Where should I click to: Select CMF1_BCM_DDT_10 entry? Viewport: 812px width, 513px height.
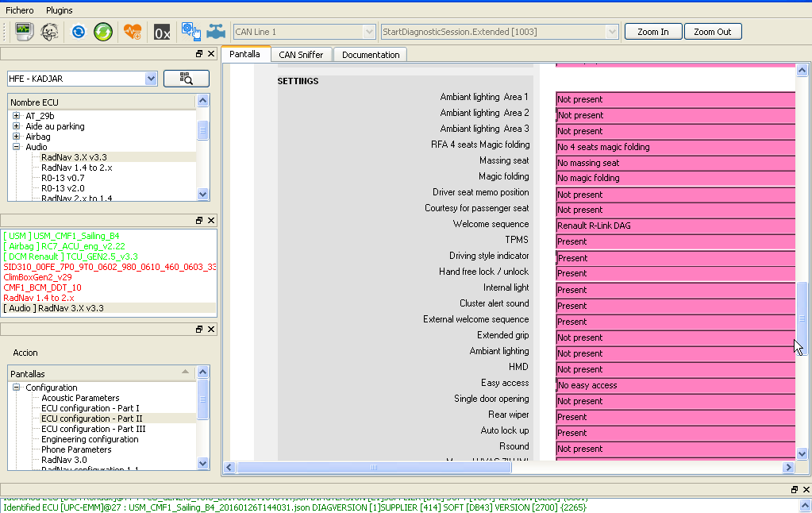pos(42,287)
